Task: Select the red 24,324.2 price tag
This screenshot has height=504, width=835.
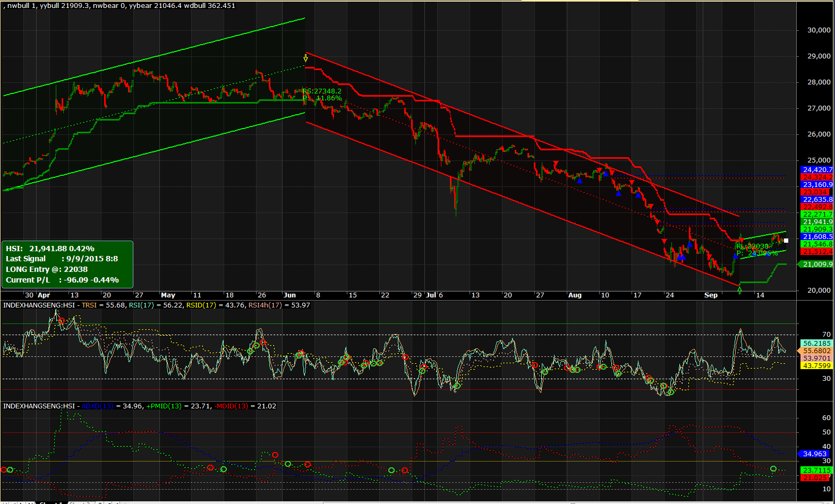Action: [817, 177]
